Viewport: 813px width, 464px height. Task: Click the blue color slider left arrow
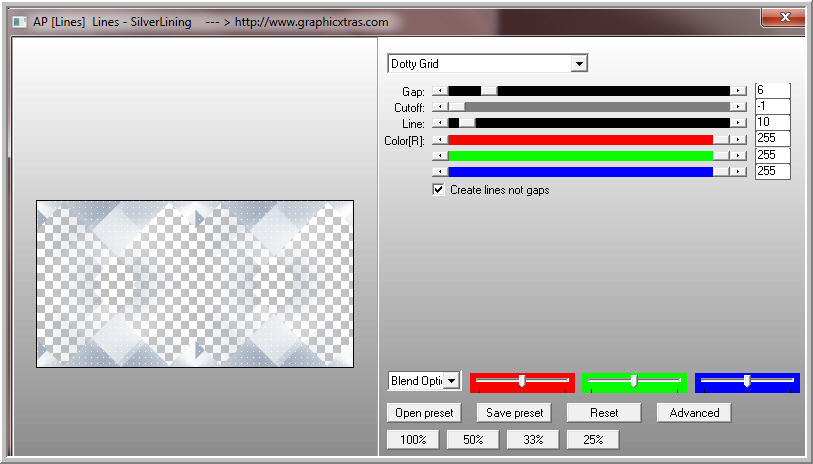point(440,172)
